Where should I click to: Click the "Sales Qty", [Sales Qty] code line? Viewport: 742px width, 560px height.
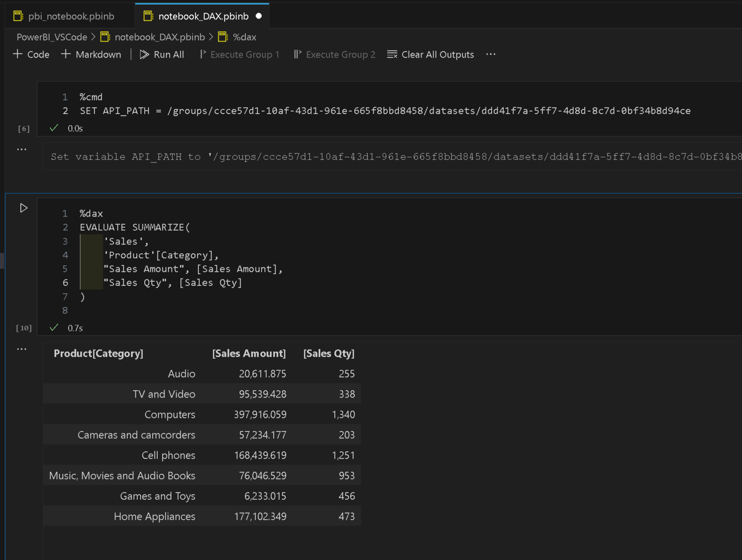pyautogui.click(x=173, y=283)
